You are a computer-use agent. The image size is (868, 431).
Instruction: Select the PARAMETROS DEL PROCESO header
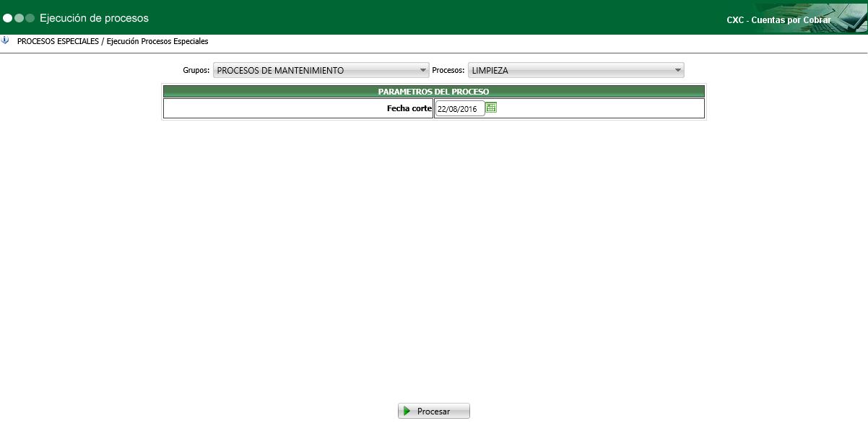coord(433,92)
